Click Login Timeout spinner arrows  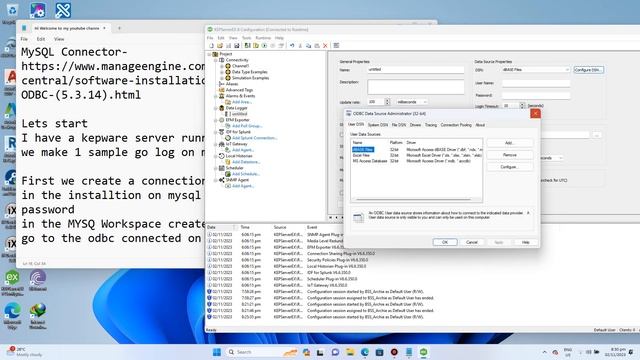click(x=522, y=106)
